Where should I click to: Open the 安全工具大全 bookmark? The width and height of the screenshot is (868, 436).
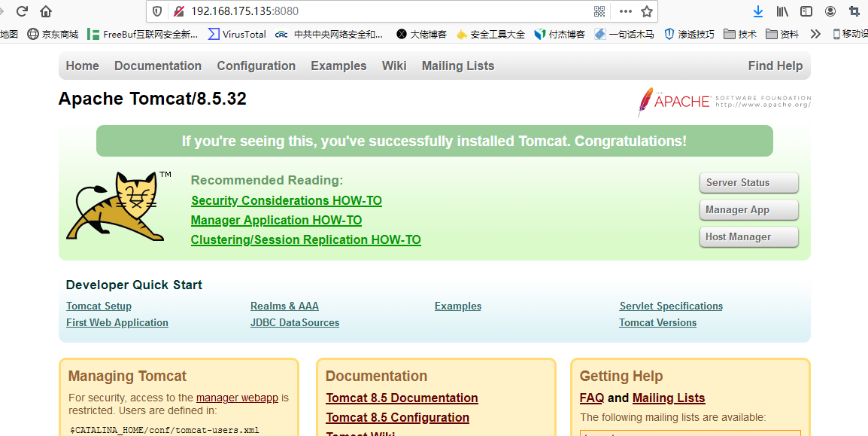(490, 35)
